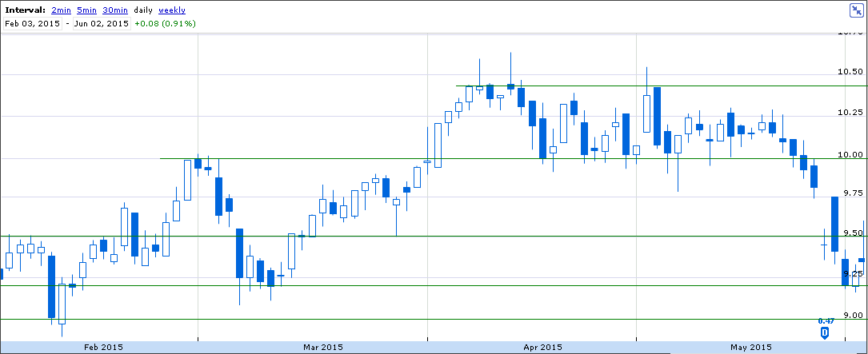This screenshot has height=354, width=868.
Task: Click the +0.08 (0.91%) change value
Action: coord(165,24)
